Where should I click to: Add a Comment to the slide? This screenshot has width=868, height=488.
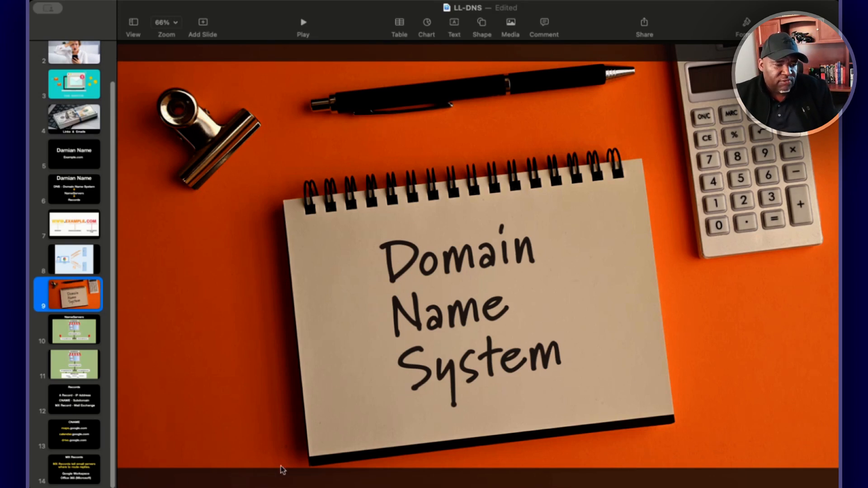[x=544, y=27]
